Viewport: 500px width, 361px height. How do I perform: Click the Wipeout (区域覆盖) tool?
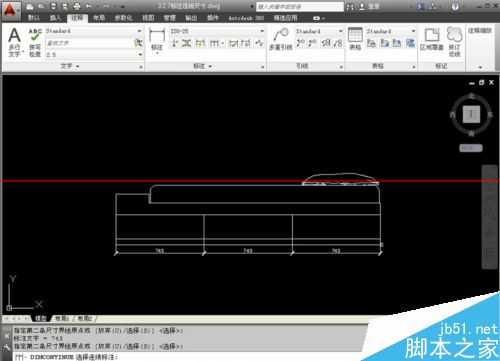click(432, 39)
